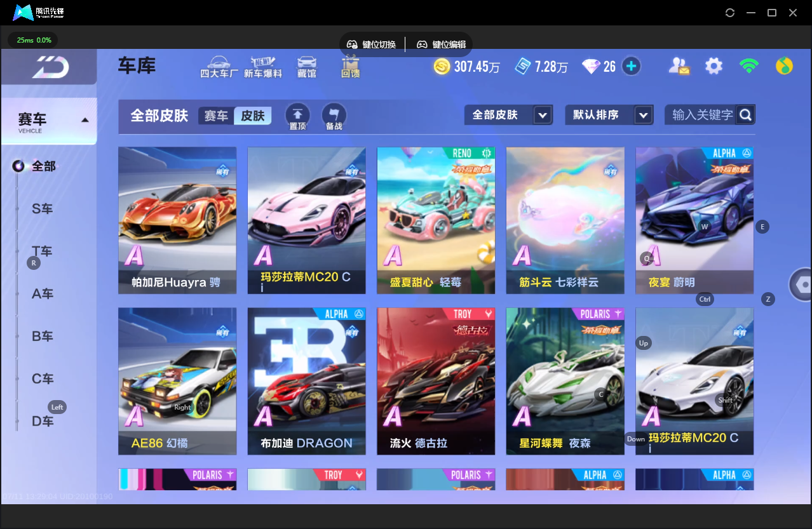Open the 帕加尼Huayra 骋 skin card
This screenshot has width=812, height=529.
pyautogui.click(x=177, y=220)
